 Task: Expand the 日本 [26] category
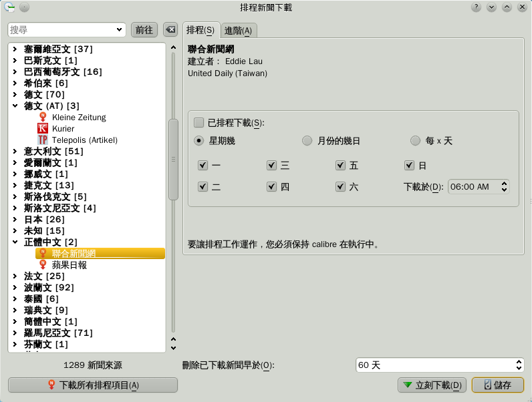tap(15, 219)
